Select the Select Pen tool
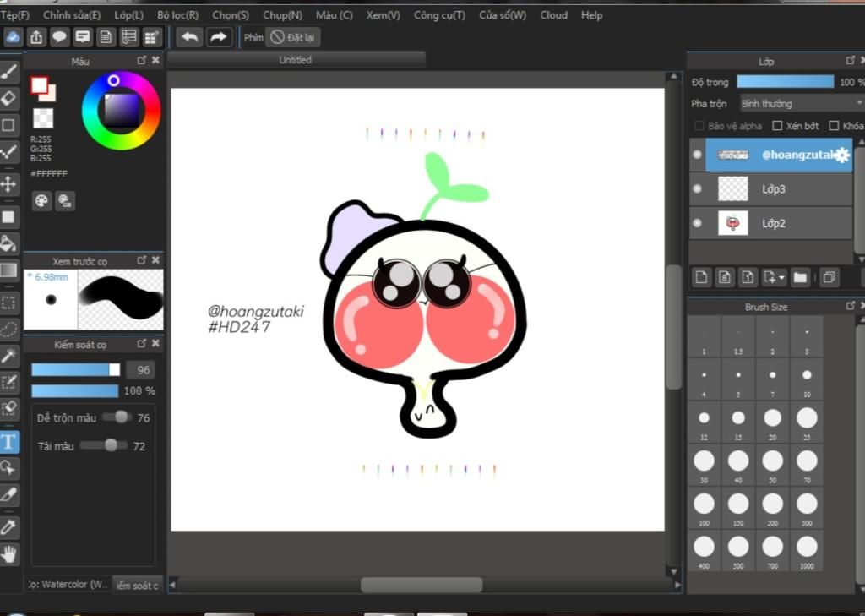The height and width of the screenshot is (616, 865). pos(9,382)
